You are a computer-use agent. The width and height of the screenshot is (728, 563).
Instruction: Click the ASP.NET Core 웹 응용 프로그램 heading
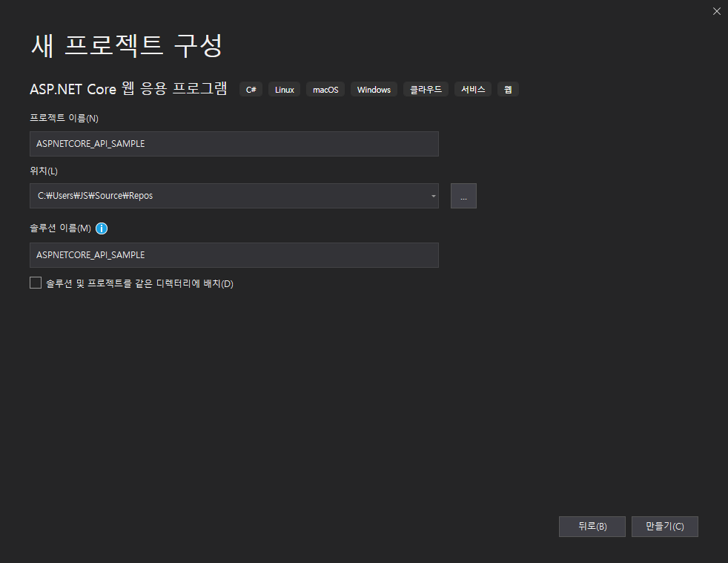point(128,88)
